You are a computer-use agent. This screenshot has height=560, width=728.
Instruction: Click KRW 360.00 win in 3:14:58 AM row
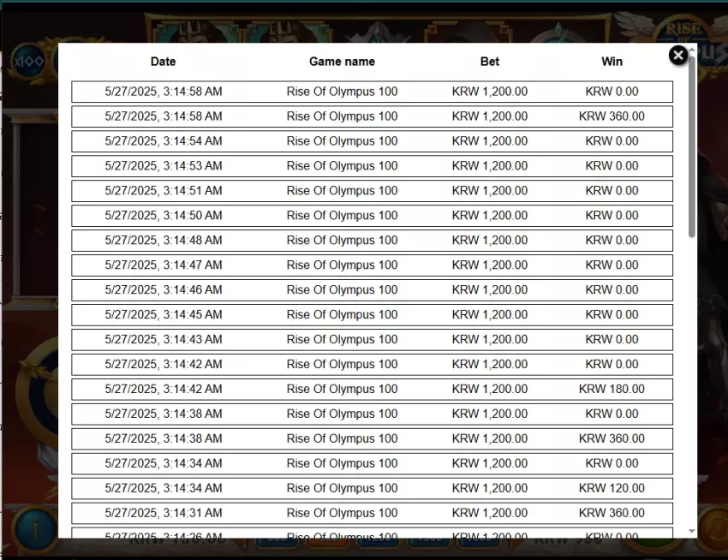(612, 116)
